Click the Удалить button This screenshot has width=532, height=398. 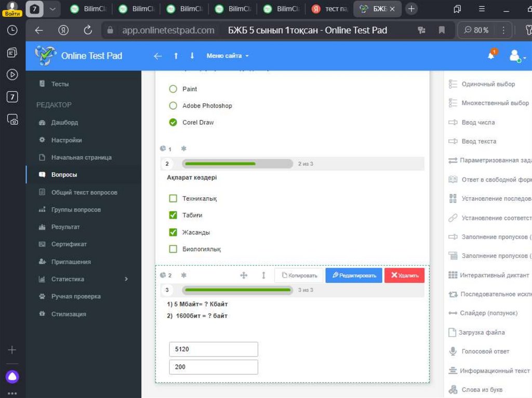point(404,275)
